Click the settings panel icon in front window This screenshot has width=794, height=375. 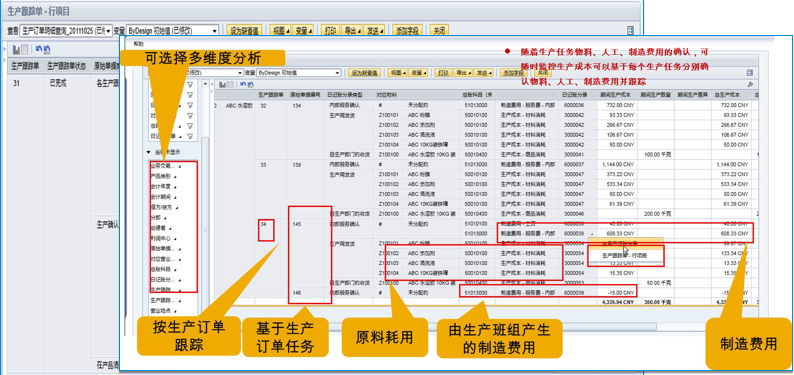[x=750, y=73]
